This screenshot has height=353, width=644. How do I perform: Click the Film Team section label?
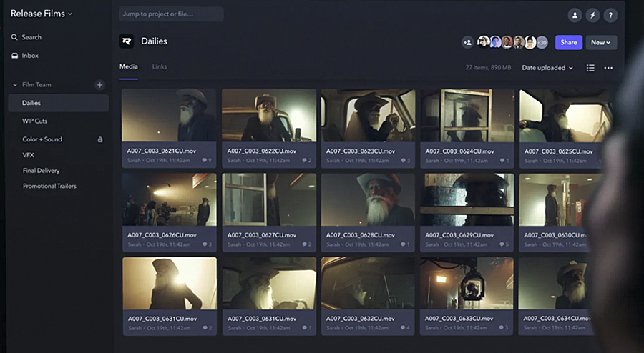(36, 85)
